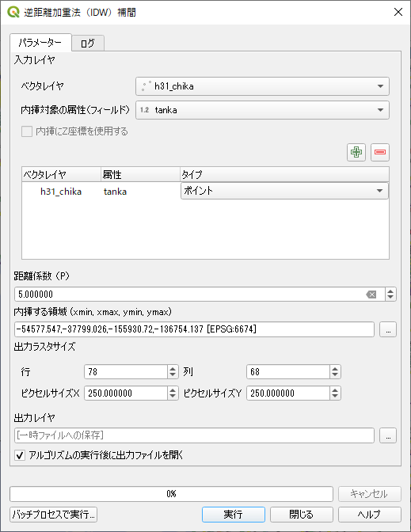The image size is (411, 532).
Task: Run the algorithm with 実行 button
Action: [x=233, y=515]
